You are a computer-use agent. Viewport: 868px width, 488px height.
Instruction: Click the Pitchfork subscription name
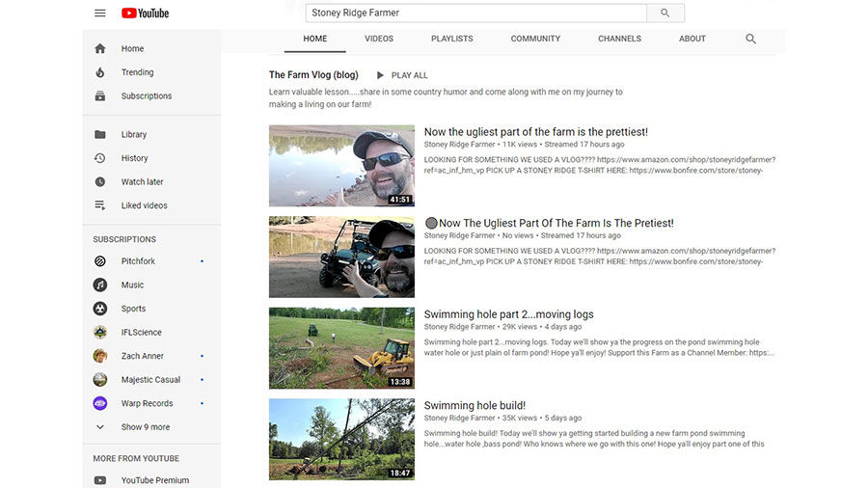click(138, 261)
